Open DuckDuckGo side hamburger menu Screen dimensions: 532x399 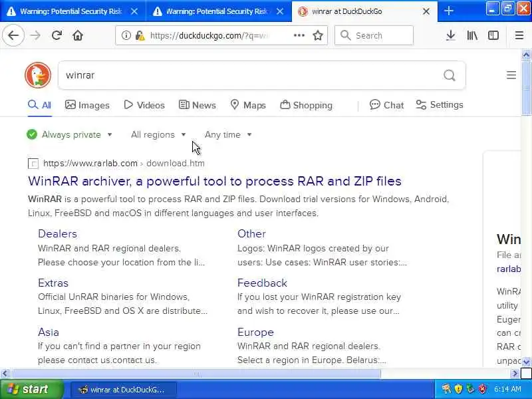pyautogui.click(x=511, y=75)
